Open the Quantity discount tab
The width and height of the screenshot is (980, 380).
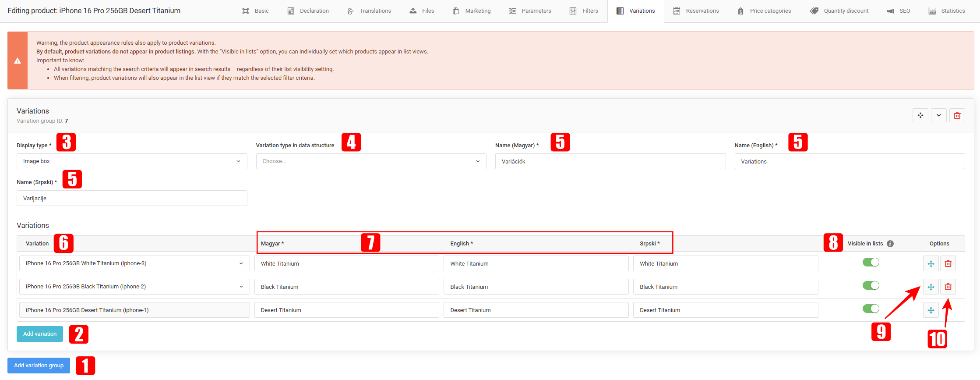point(839,11)
